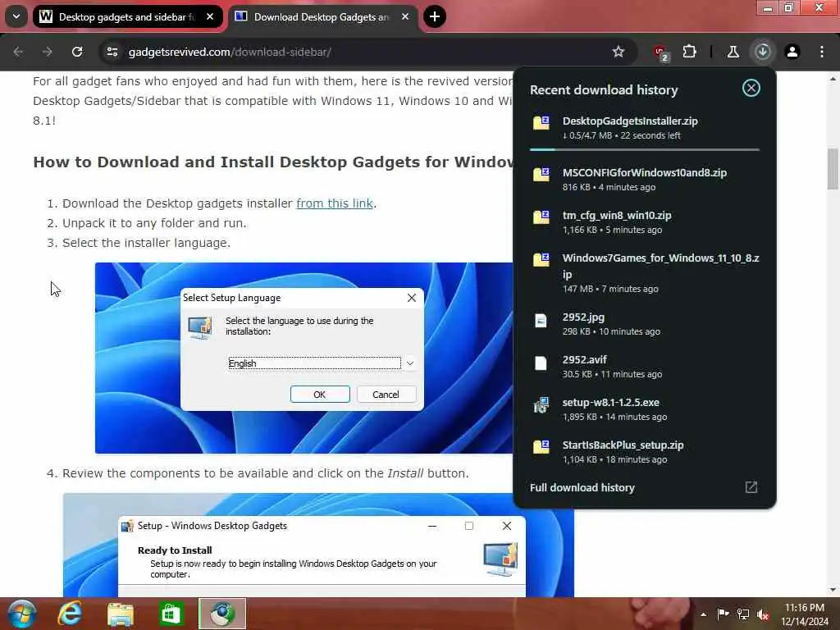Open 2952.jpg from download history
The height and width of the screenshot is (630, 840).
point(645,323)
